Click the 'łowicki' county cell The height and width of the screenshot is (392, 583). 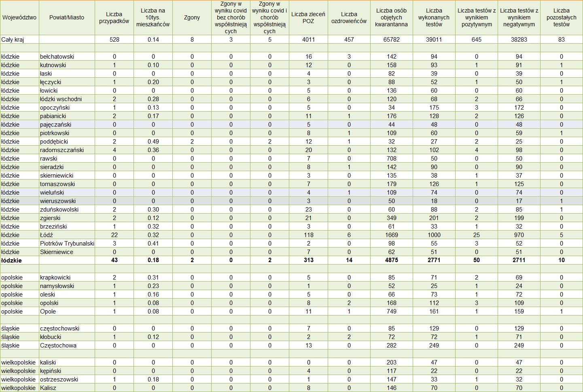click(67, 91)
